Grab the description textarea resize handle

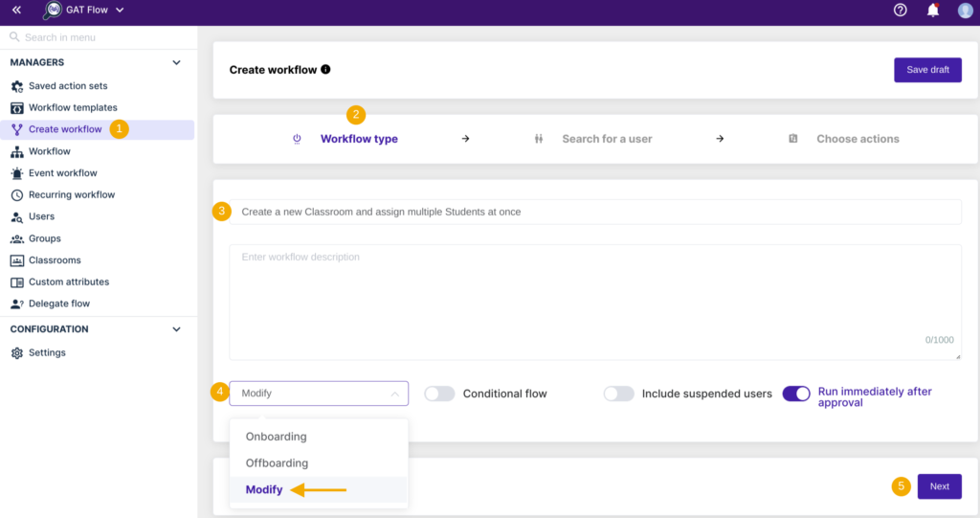click(957, 356)
